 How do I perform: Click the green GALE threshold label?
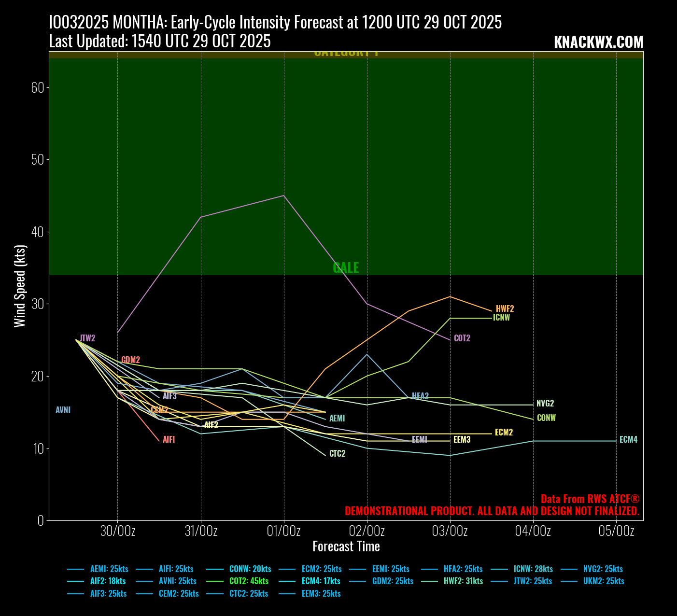click(x=346, y=268)
